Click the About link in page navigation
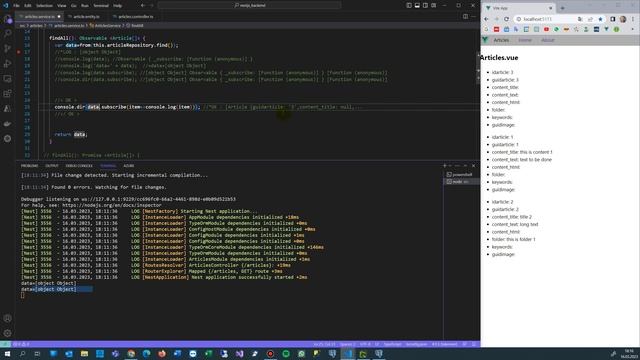 tap(548, 40)
